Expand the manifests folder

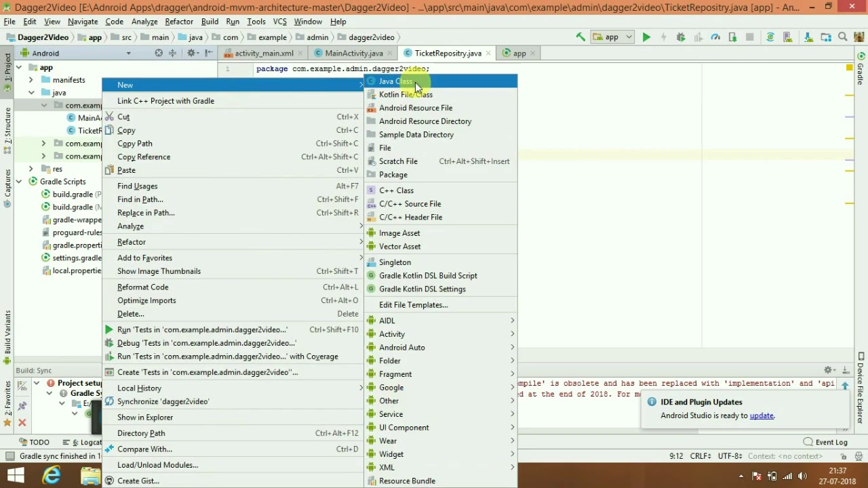point(31,80)
